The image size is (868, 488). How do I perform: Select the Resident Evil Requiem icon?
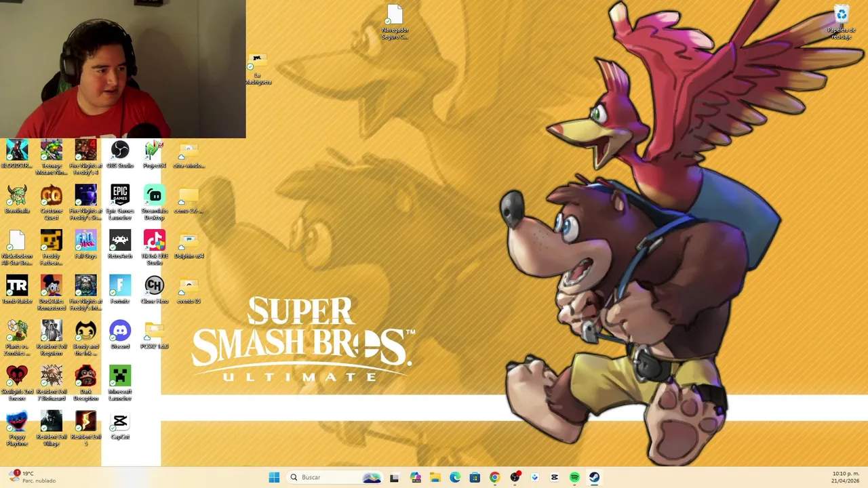point(52,338)
